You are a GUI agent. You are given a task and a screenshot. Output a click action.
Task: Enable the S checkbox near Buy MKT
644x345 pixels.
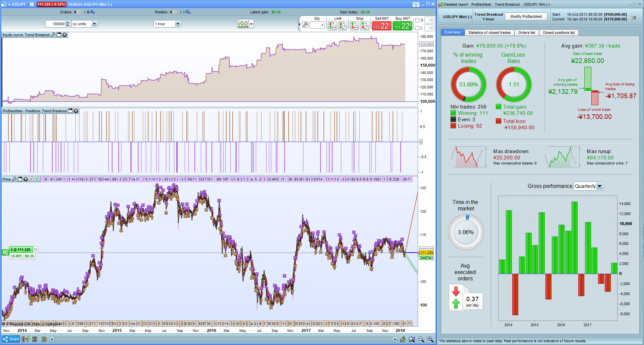point(417,20)
